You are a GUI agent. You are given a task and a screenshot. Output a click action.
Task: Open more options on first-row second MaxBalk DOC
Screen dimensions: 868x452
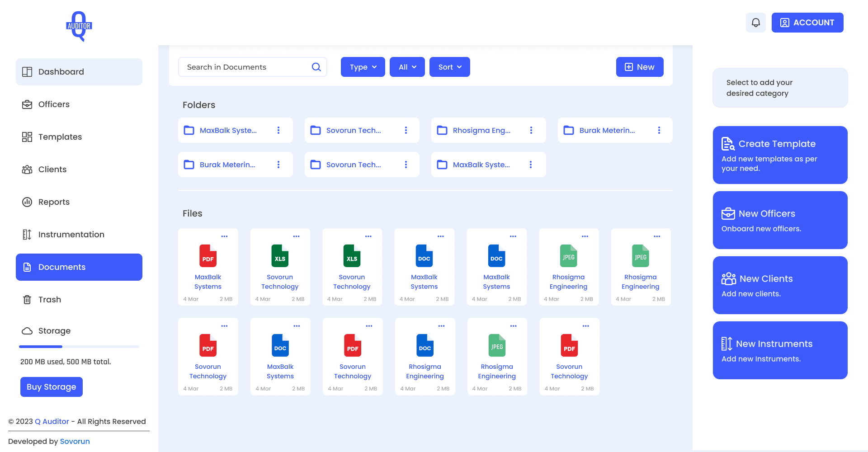[513, 236]
